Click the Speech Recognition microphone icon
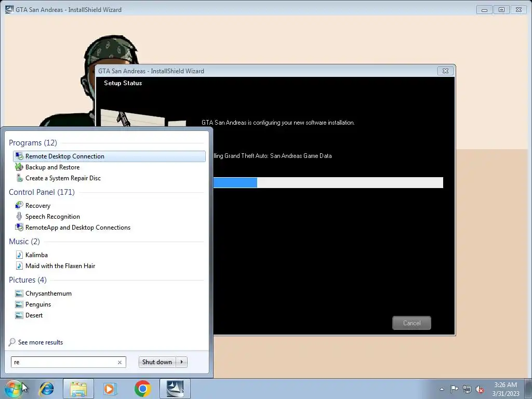The height and width of the screenshot is (399, 532). pos(19,217)
